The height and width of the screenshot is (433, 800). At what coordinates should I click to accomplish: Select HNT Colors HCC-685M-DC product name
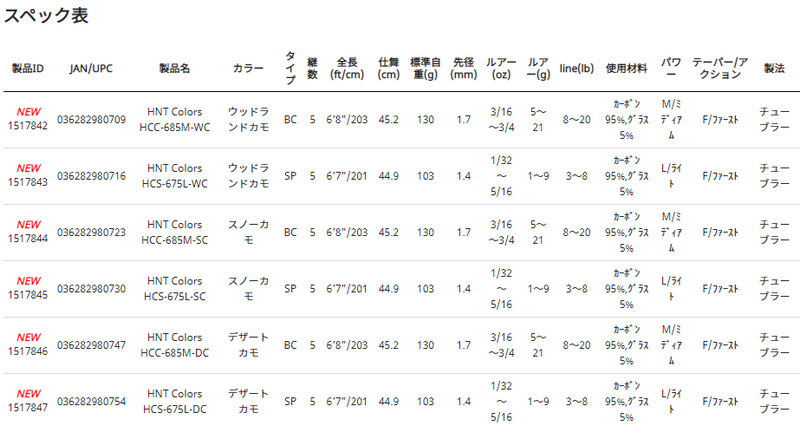click(174, 345)
